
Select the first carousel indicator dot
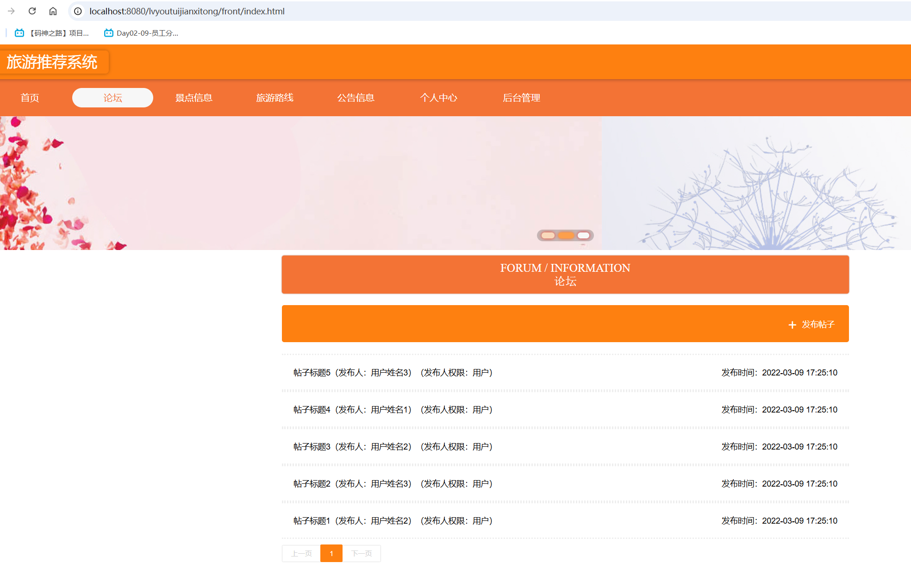[x=548, y=236]
